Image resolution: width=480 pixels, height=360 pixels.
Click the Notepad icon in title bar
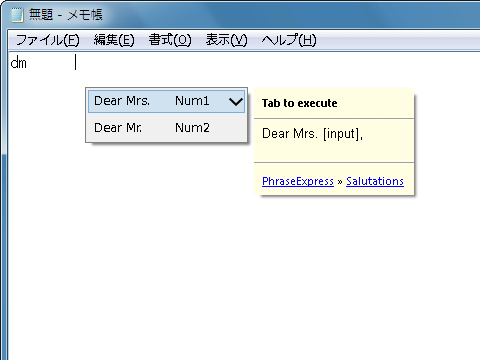click(x=17, y=15)
